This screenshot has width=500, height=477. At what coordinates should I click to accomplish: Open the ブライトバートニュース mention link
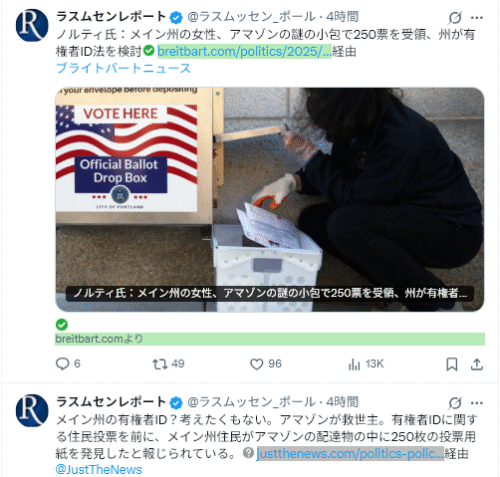tap(123, 68)
